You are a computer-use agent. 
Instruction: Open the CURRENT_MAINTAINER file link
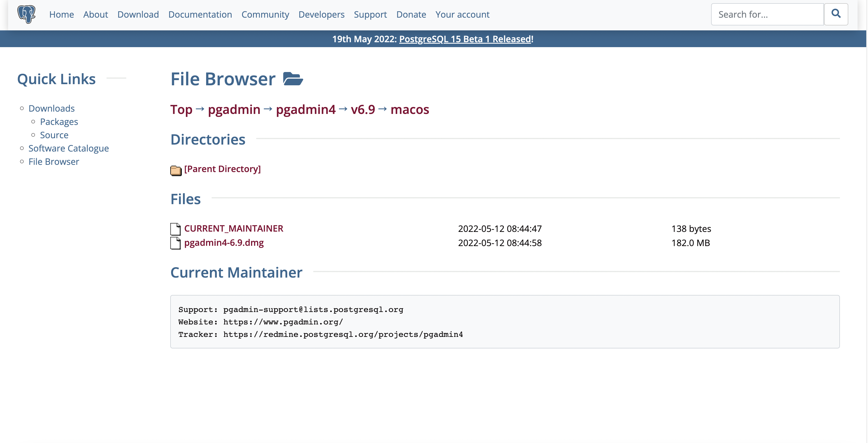click(234, 228)
